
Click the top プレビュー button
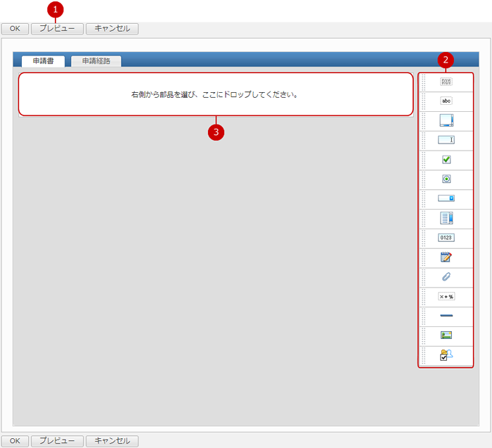tap(57, 29)
